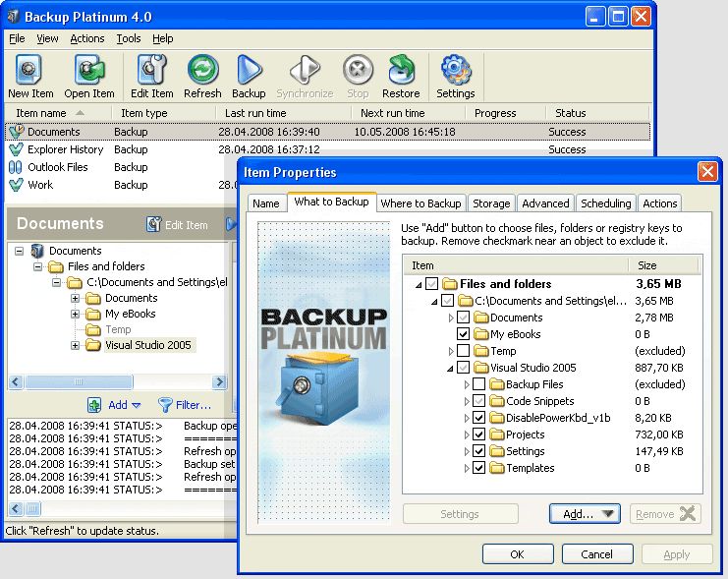Uncheck the DisablePowerKbd_v1b checkbox
This screenshot has height=579, width=728.
pos(478,418)
